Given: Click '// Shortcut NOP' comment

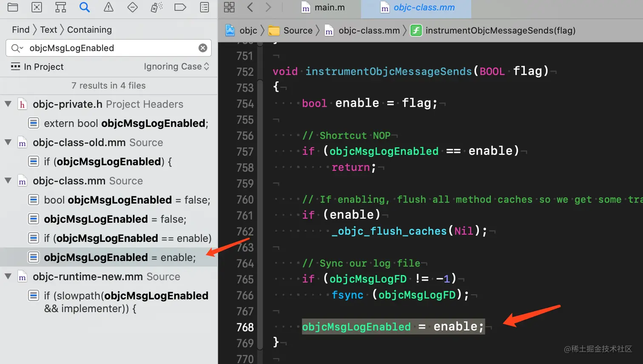Looking at the screenshot, I should (x=346, y=135).
